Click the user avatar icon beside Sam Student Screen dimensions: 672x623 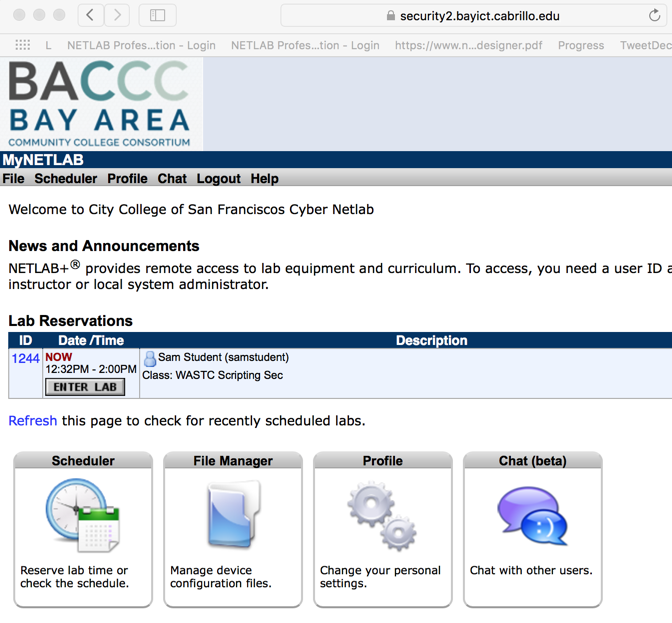(150, 359)
